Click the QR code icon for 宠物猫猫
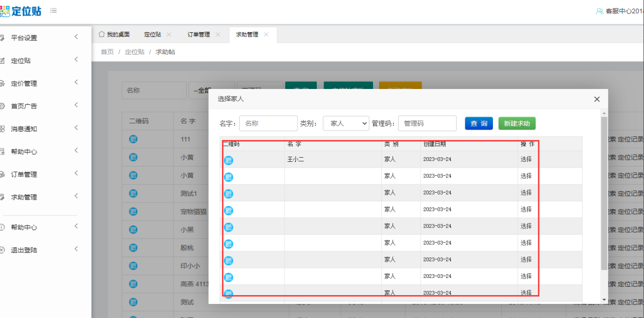 (x=133, y=211)
